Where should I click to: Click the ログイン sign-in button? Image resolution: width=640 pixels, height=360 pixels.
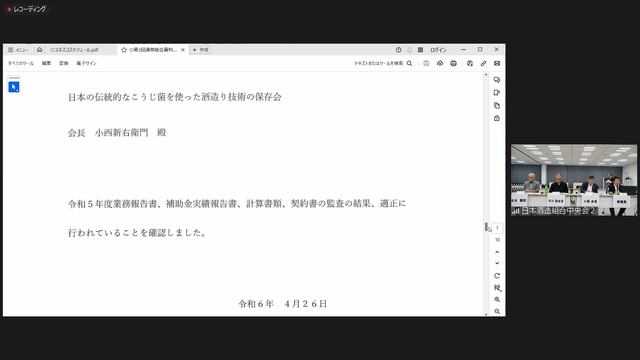438,50
